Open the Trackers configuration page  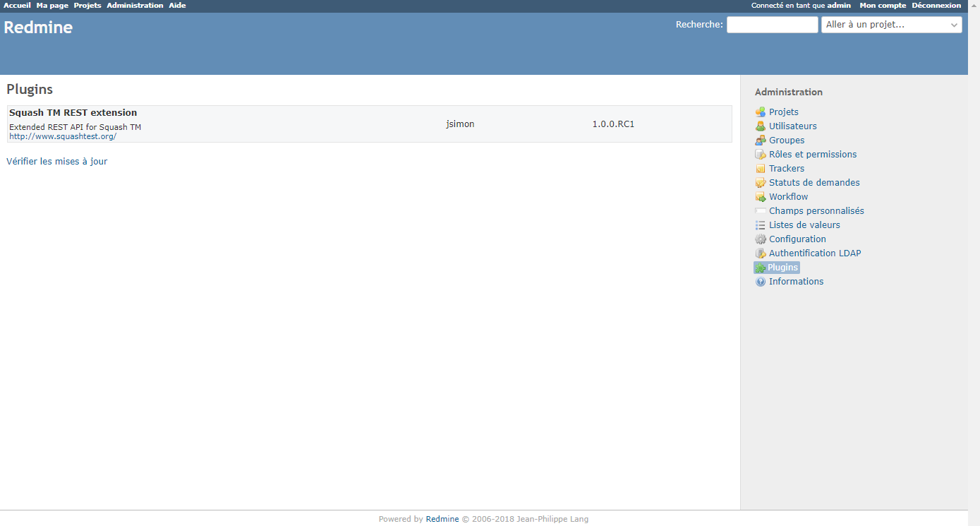(786, 168)
